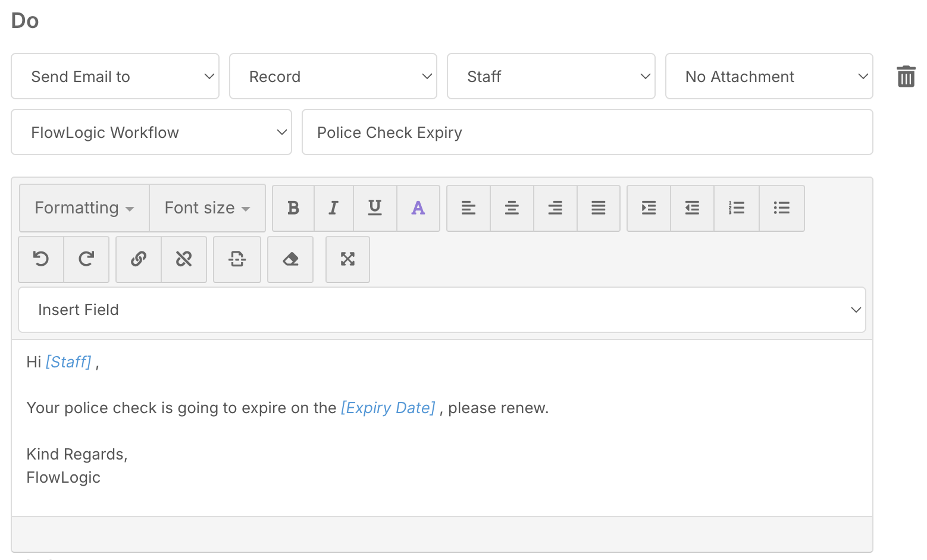This screenshot has height=560, width=927.
Task: Click the trash icon to delete action
Action: pyautogui.click(x=906, y=77)
